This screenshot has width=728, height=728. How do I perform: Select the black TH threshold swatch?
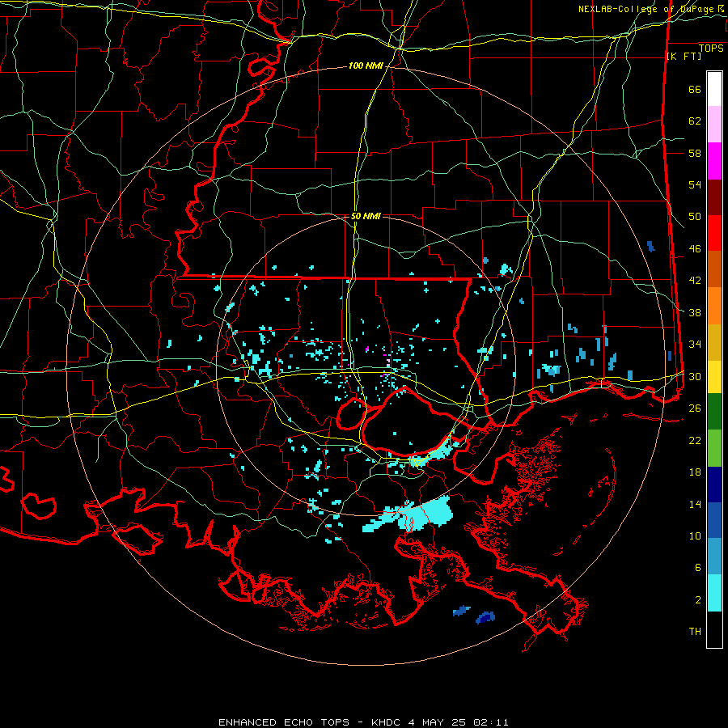tap(714, 629)
